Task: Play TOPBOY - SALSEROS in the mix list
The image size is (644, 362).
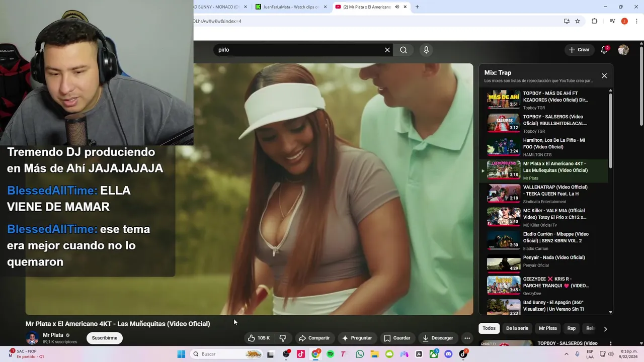Action: point(544,124)
